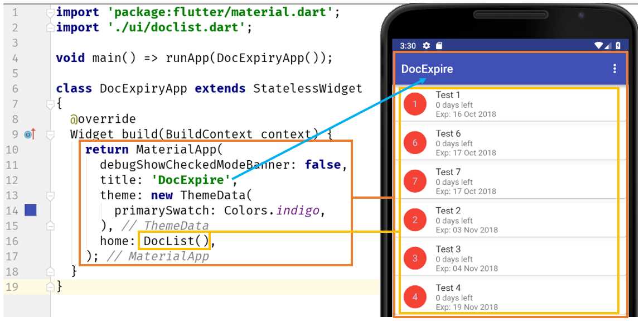
Task: Click 'StatelessWidget' on line 6
Action: click(x=308, y=88)
